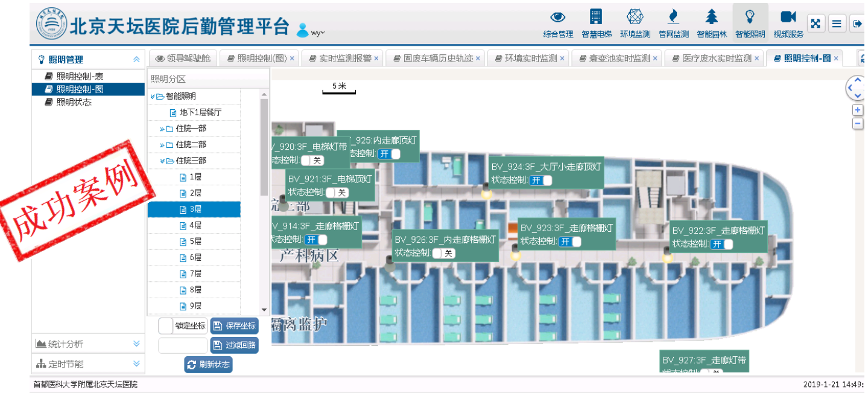The image size is (868, 393).
Task: Close the 实时监测报警 tab
Action: [376, 59]
